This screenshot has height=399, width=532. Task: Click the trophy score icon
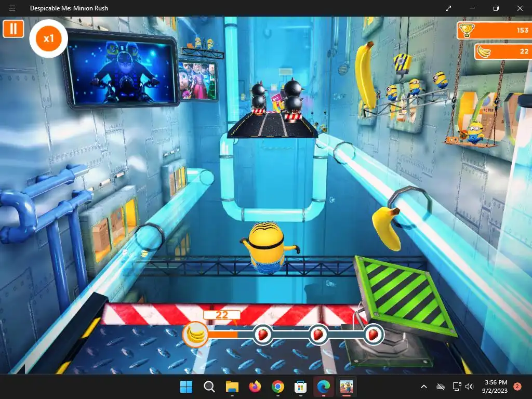pos(467,30)
